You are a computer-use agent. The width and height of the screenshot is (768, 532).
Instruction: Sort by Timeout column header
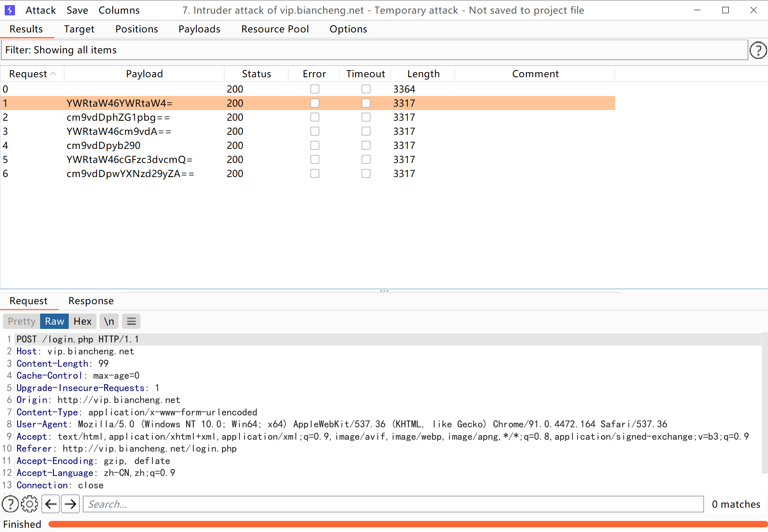(365, 74)
